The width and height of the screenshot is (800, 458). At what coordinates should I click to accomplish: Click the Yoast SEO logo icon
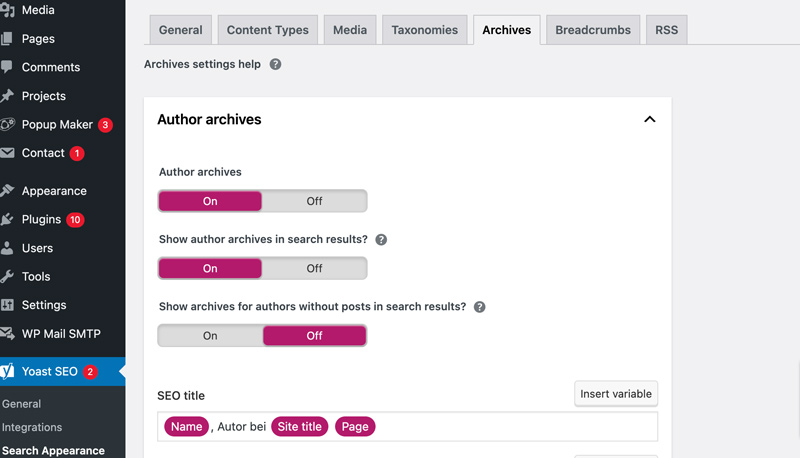click(x=7, y=371)
